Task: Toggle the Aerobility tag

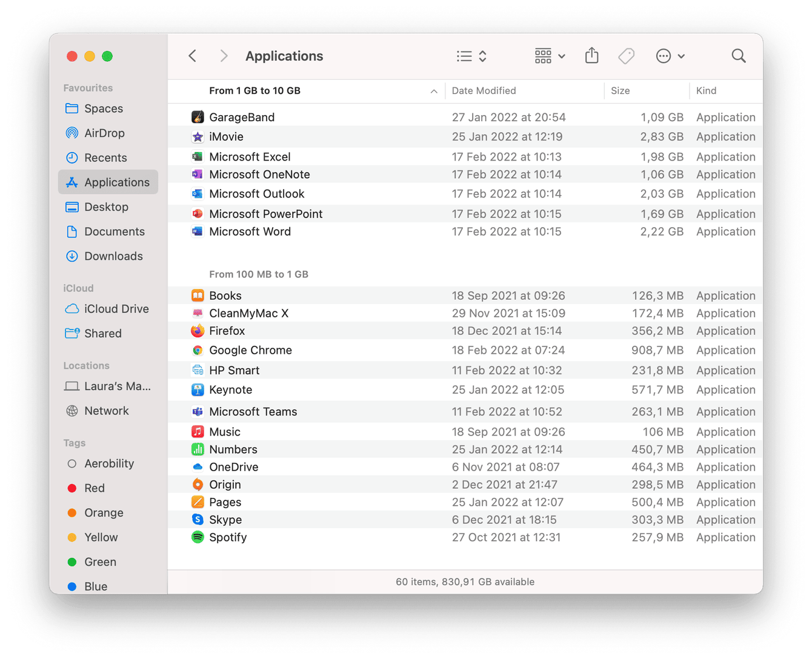Action: 109,463
